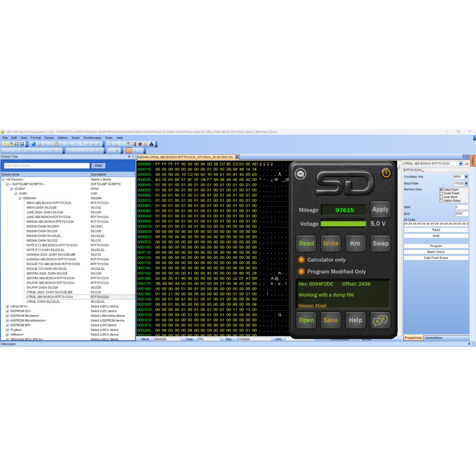Check the Code Flash checkbox
The image size is (476, 476).
[441, 193]
